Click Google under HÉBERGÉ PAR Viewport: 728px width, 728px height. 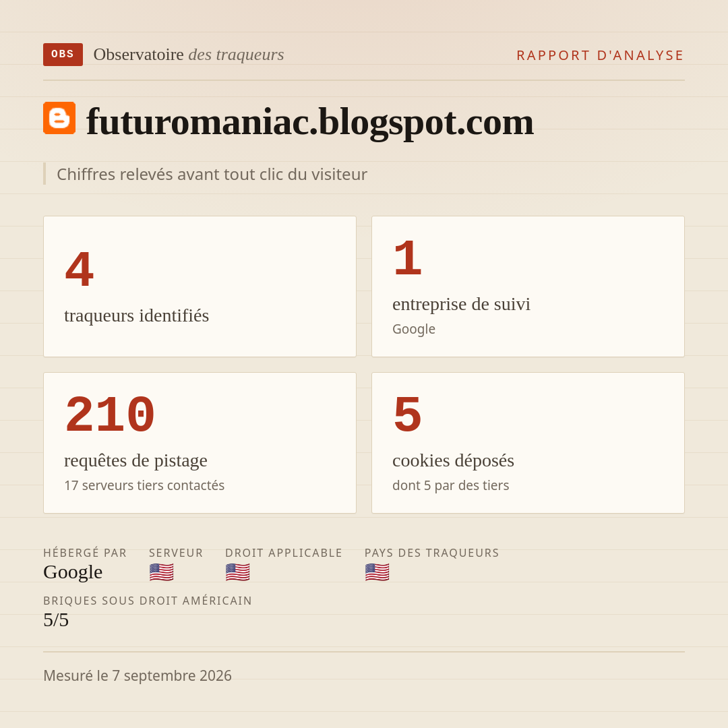click(73, 572)
